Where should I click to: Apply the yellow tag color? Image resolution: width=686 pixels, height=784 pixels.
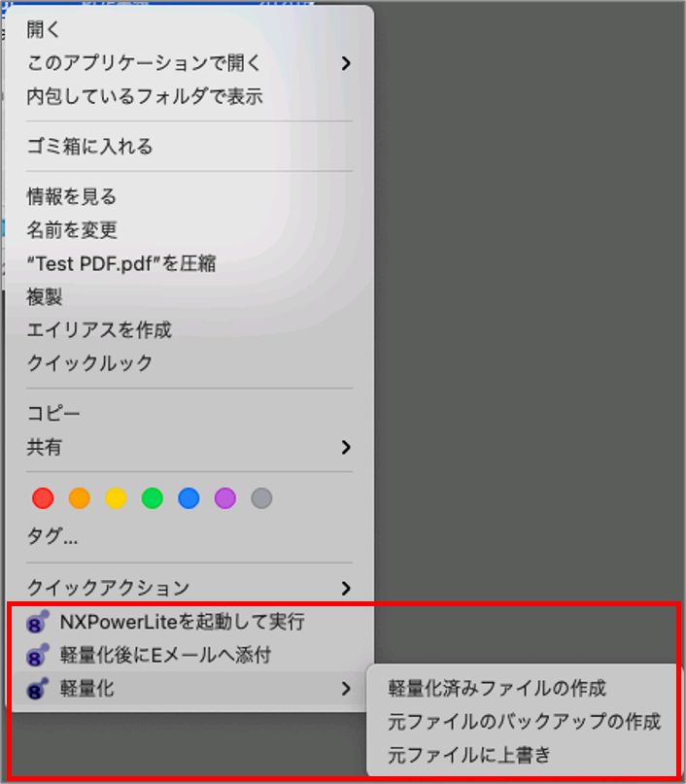point(116,498)
